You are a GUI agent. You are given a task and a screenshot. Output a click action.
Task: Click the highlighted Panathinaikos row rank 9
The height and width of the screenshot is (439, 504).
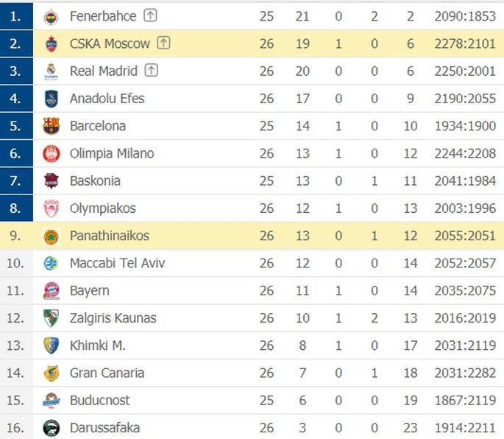15,236
